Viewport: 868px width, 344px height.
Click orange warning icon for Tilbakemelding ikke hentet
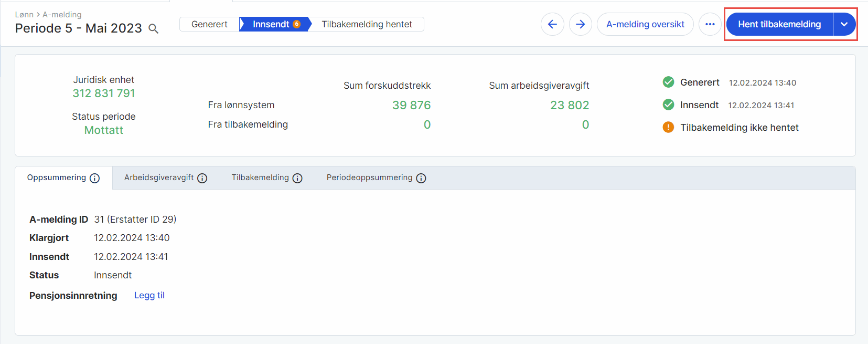[x=668, y=128]
